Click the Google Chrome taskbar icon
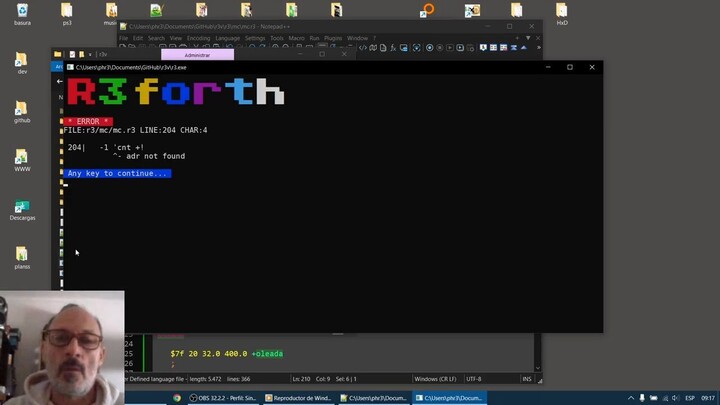The image size is (720, 405). coord(177,398)
